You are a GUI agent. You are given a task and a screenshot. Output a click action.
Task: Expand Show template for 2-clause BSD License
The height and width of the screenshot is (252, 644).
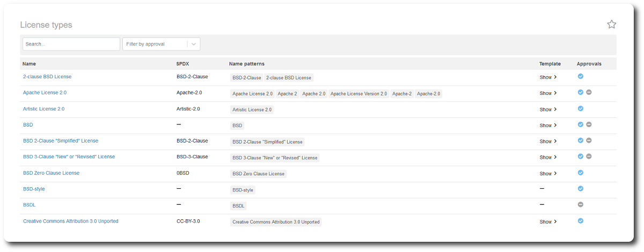(x=548, y=77)
